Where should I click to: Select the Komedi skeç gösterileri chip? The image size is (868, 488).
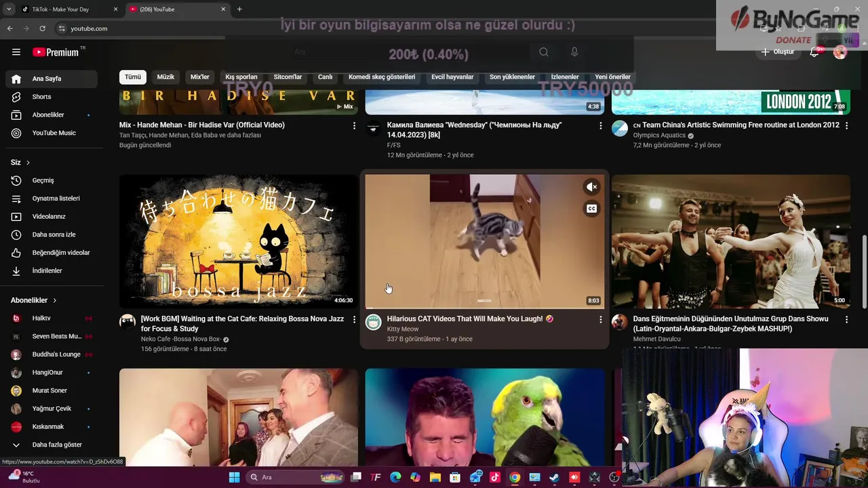(x=382, y=77)
